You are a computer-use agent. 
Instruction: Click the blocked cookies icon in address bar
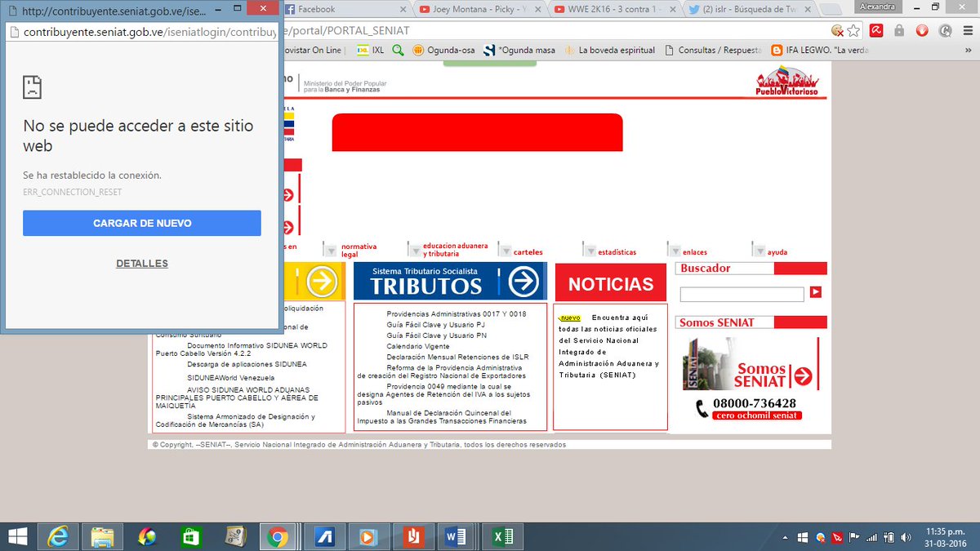[x=837, y=31]
